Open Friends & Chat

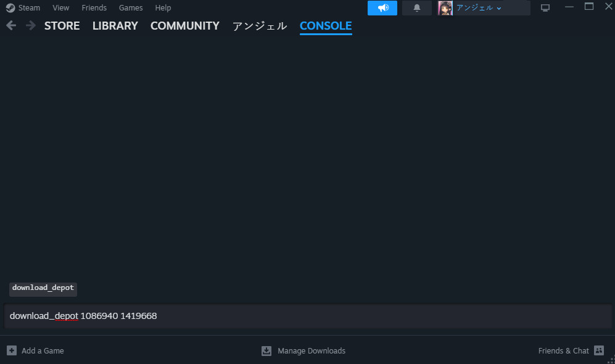pyautogui.click(x=564, y=350)
